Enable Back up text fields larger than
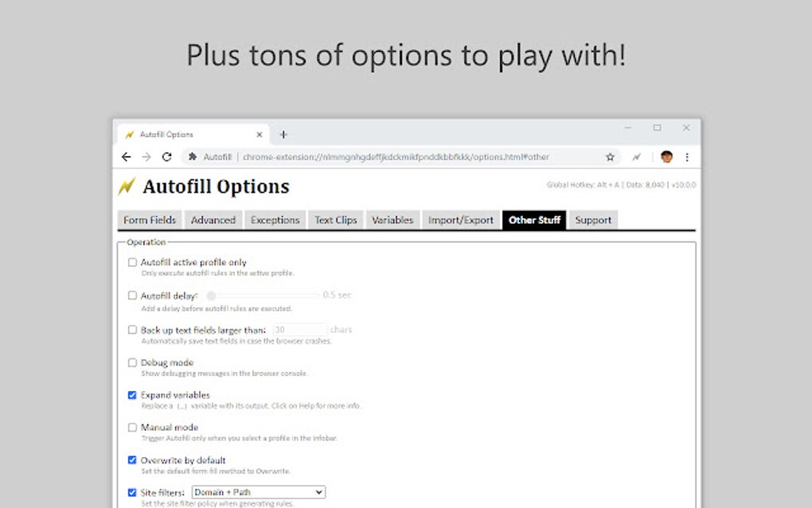Screen dimensions: 812x508 132,330
